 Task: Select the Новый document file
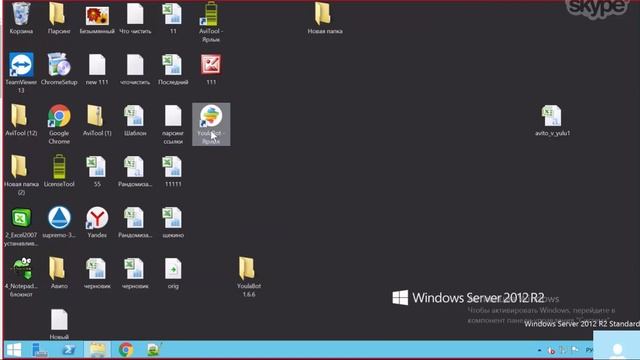(x=59, y=324)
